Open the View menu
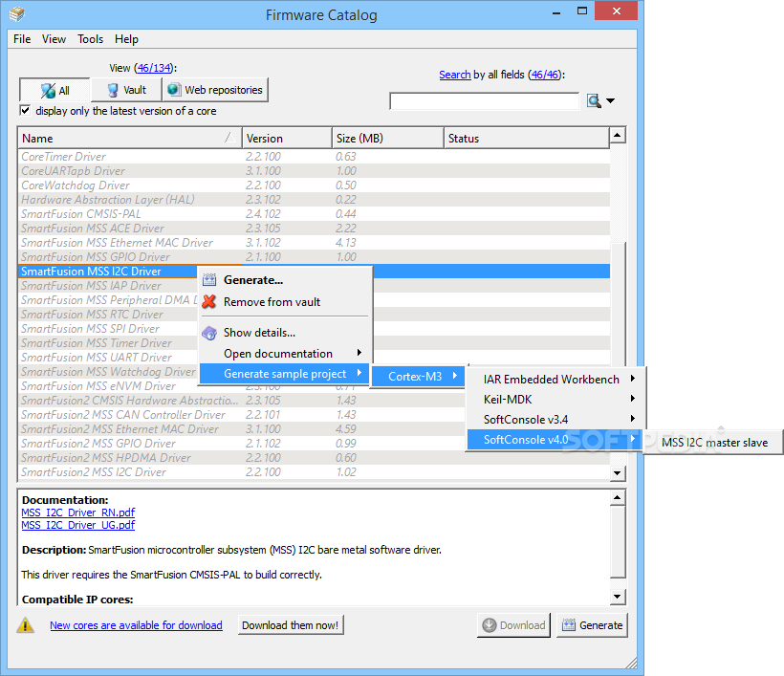784x676 pixels. click(54, 39)
